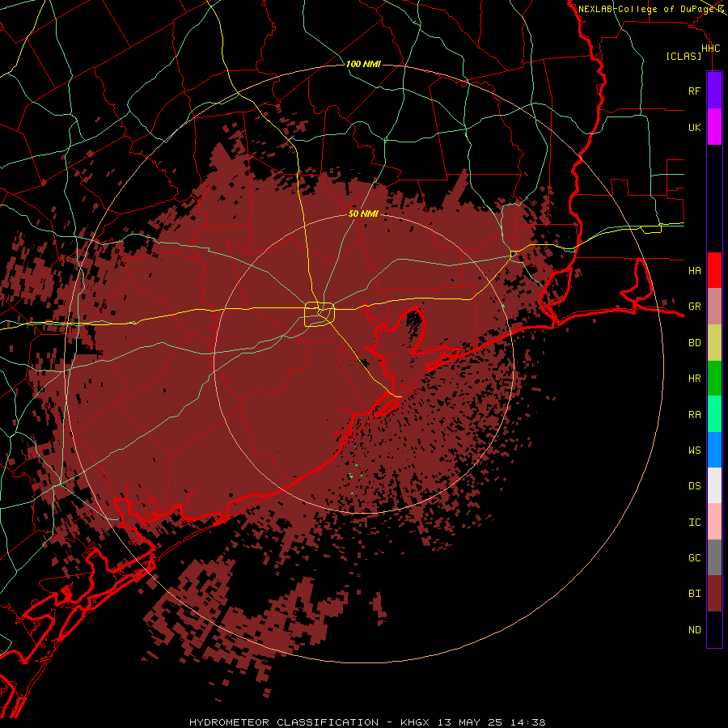Viewport: 728px width, 728px height.
Task: Click the 13 MAY 25 date text
Action: (470, 722)
